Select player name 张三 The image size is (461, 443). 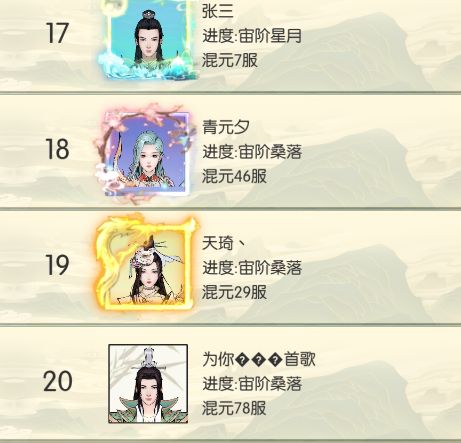point(217,11)
